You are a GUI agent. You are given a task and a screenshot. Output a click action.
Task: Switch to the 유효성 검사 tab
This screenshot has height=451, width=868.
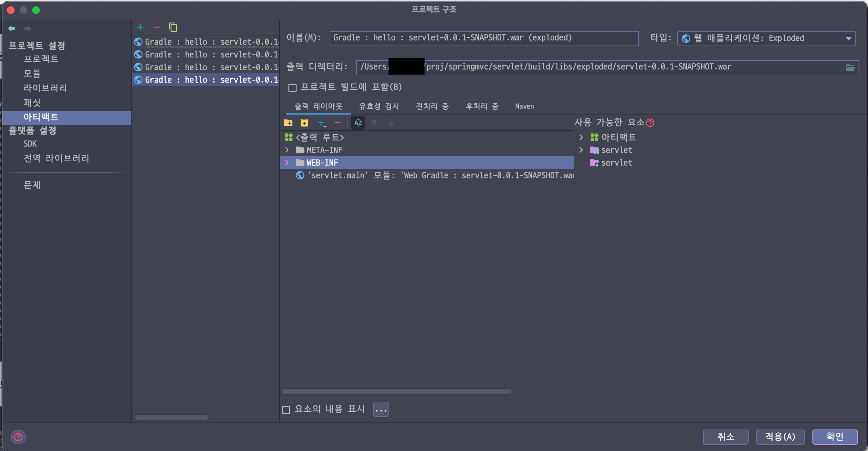(x=379, y=106)
